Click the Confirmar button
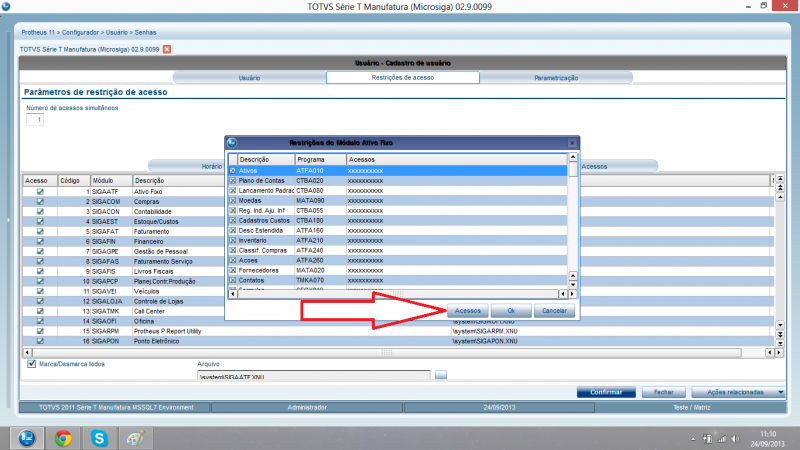The image size is (800, 450). coord(606,392)
